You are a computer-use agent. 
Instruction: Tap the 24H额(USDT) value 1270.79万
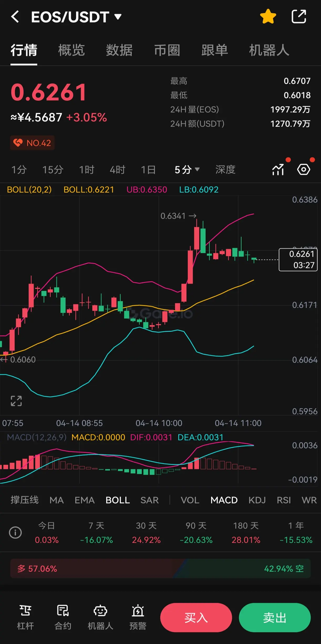(x=290, y=123)
